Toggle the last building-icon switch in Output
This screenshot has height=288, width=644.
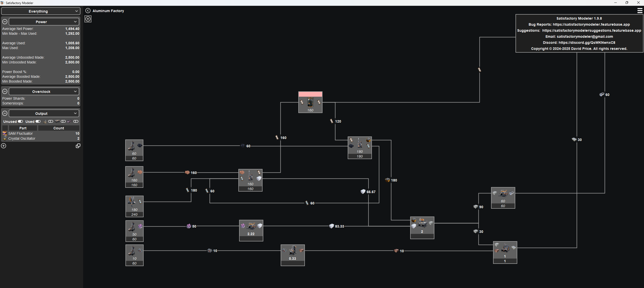[x=76, y=121]
